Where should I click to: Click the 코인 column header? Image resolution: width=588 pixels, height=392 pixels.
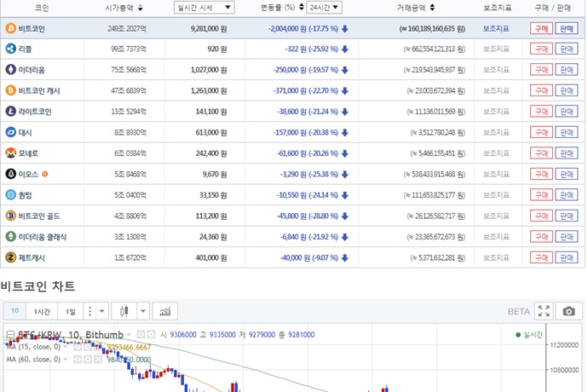(42, 8)
